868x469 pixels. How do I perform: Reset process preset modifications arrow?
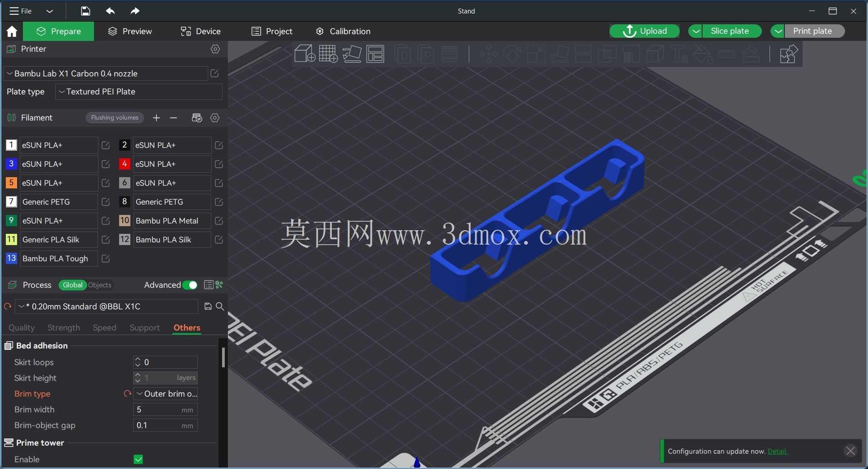click(8, 306)
